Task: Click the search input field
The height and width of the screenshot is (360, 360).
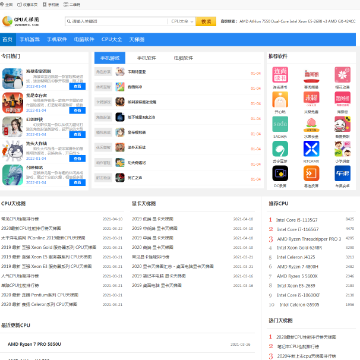Action: coord(117,21)
